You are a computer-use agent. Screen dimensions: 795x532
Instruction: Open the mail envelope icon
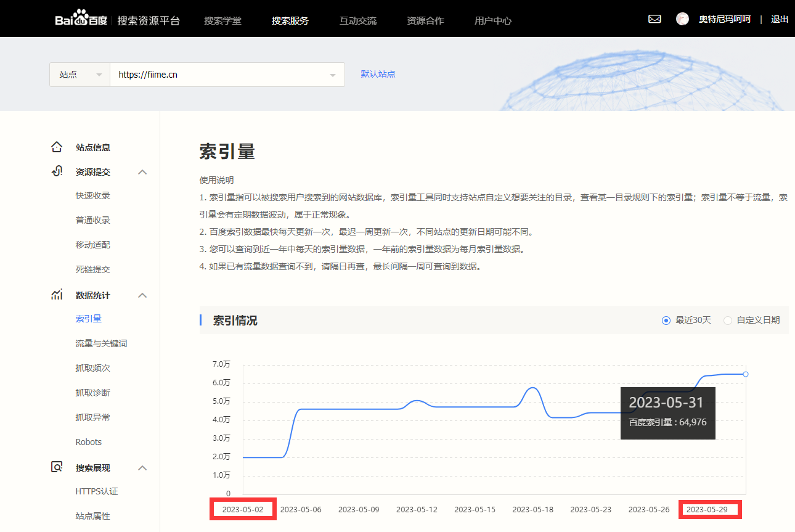pyautogui.click(x=654, y=19)
